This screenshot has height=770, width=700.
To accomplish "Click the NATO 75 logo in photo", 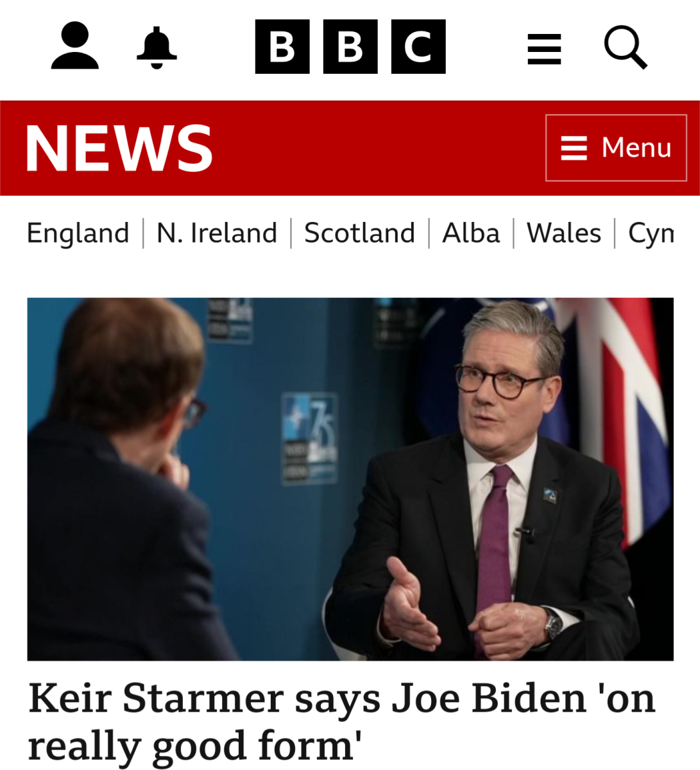I will tap(310, 438).
